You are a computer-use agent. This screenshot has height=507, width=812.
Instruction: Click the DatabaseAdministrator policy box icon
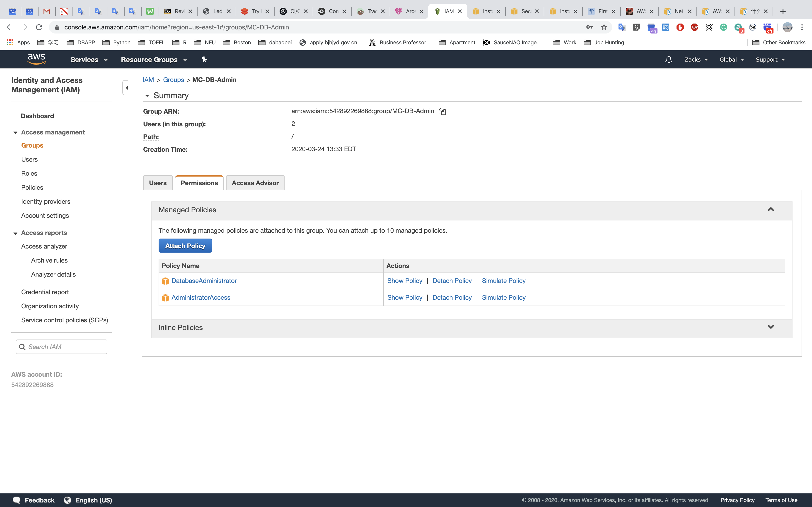click(x=165, y=281)
